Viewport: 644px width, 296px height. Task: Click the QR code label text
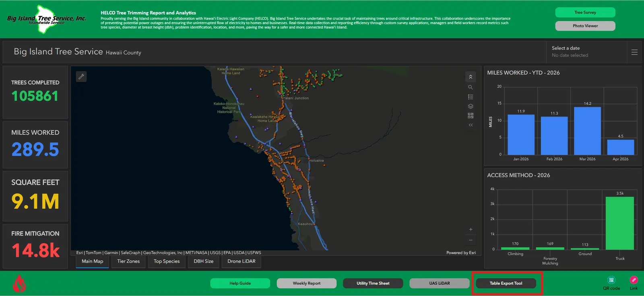pos(611,288)
